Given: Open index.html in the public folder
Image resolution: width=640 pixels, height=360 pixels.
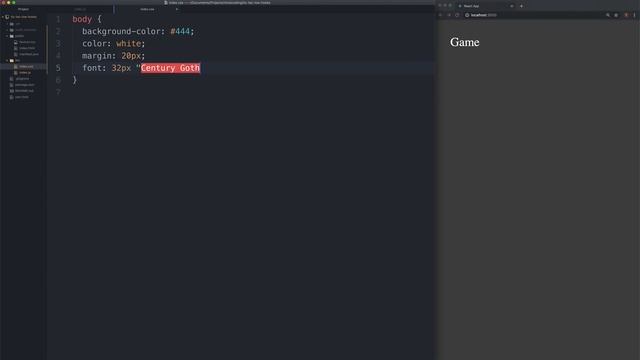Looking at the screenshot, I should click(27, 48).
